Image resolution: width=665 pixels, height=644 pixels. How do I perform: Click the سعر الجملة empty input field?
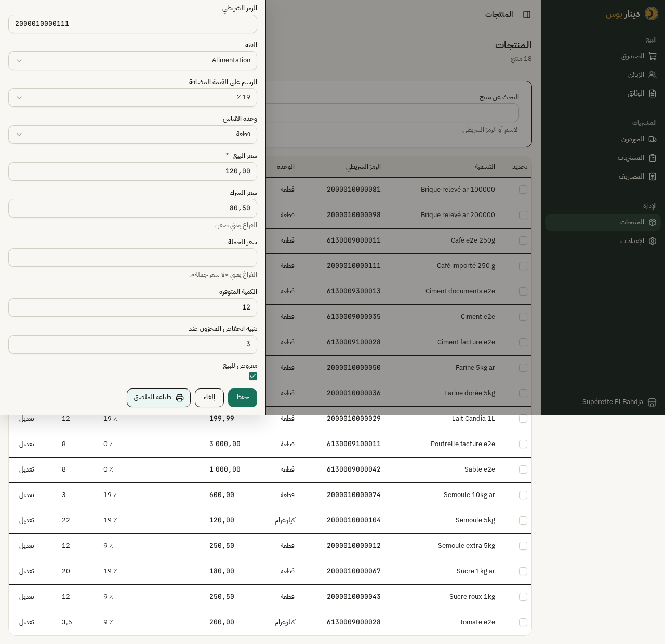[x=132, y=258]
